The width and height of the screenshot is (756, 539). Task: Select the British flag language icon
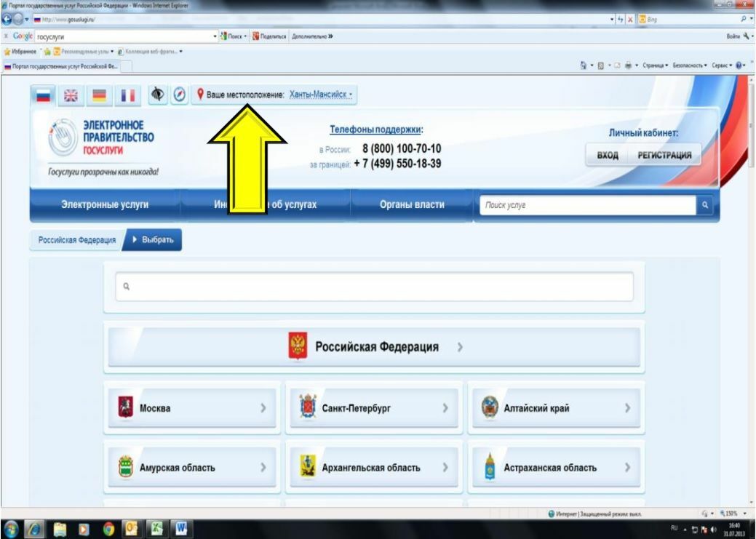pyautogui.click(x=71, y=95)
